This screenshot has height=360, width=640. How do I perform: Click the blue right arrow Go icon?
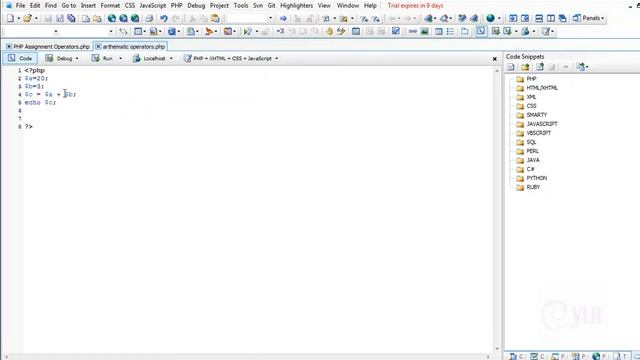pos(283,18)
